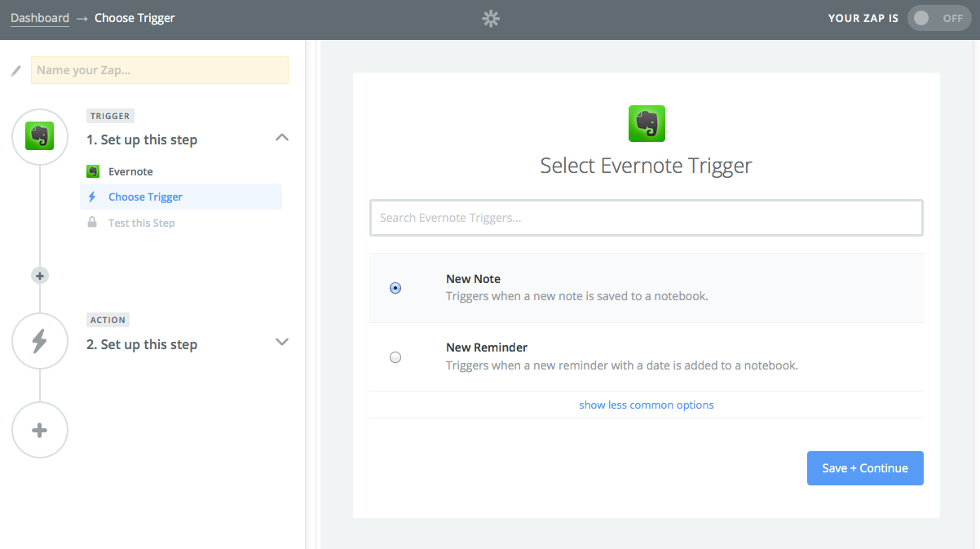Image resolution: width=980 pixels, height=549 pixels.
Task: Go back to Dashboard via breadcrumb link
Action: click(40, 18)
